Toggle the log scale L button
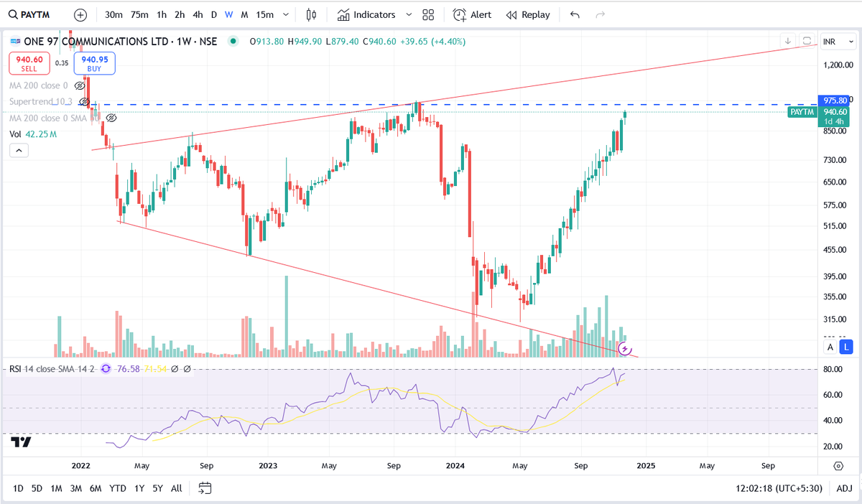The image size is (862, 504). (x=847, y=347)
